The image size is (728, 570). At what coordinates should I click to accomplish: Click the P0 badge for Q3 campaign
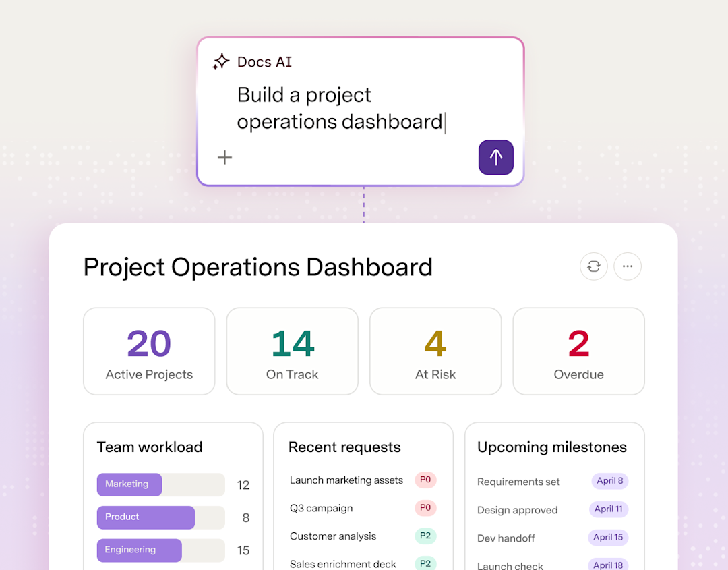(425, 508)
